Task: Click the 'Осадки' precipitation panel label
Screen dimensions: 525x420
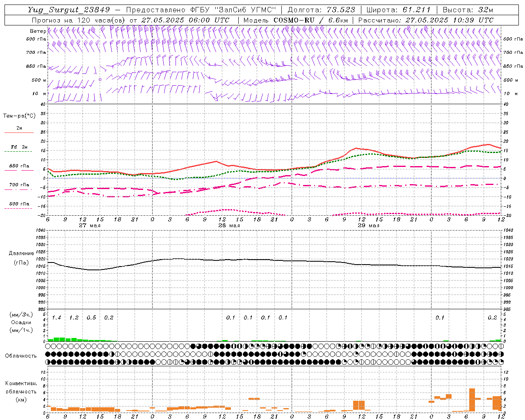Action: [x=21, y=322]
